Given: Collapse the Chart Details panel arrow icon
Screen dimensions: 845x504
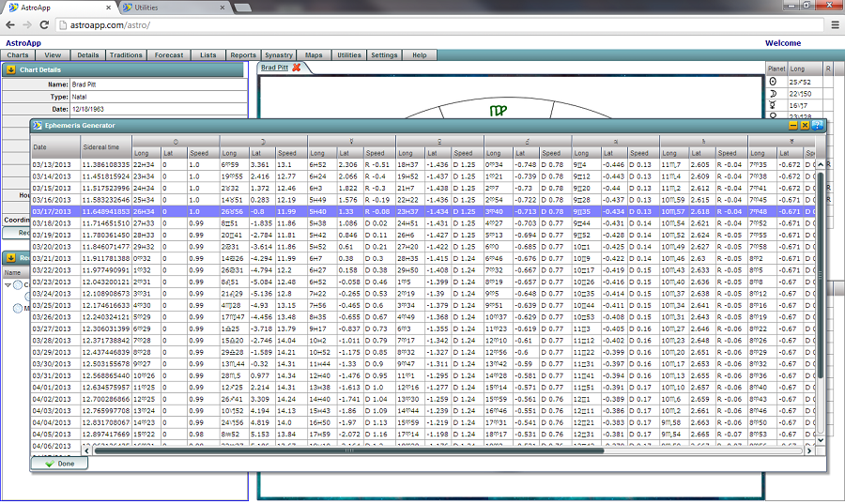Looking at the screenshot, I should (x=10, y=69).
